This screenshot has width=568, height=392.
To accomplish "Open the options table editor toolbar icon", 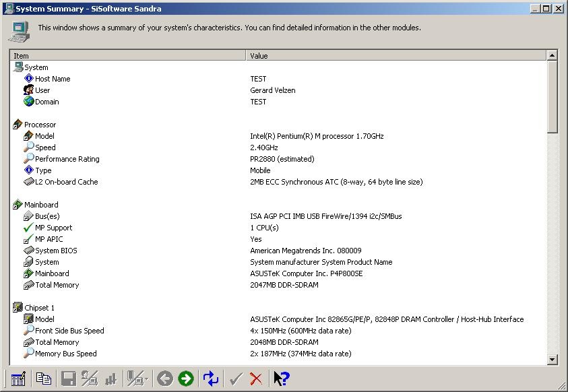I will tap(18, 379).
